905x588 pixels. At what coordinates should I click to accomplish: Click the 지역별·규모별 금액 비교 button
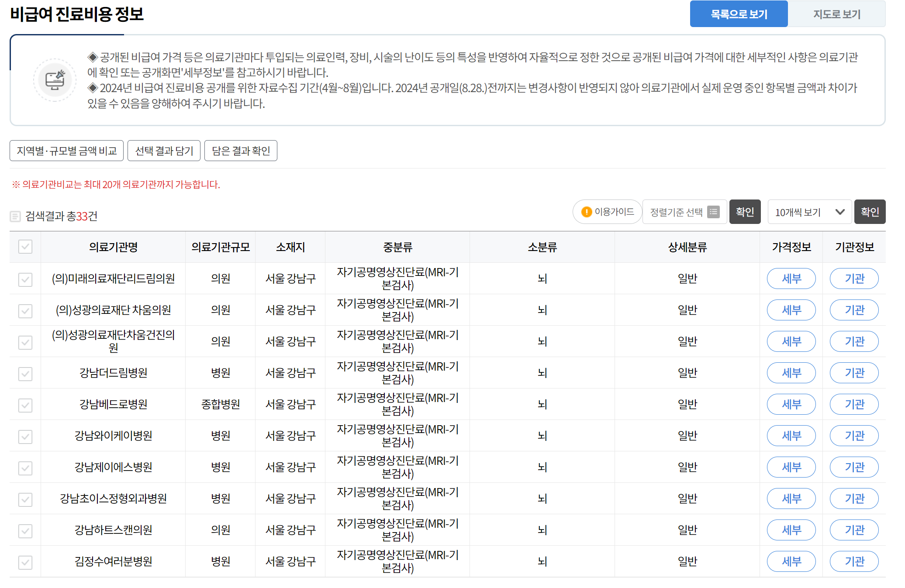pyautogui.click(x=66, y=150)
